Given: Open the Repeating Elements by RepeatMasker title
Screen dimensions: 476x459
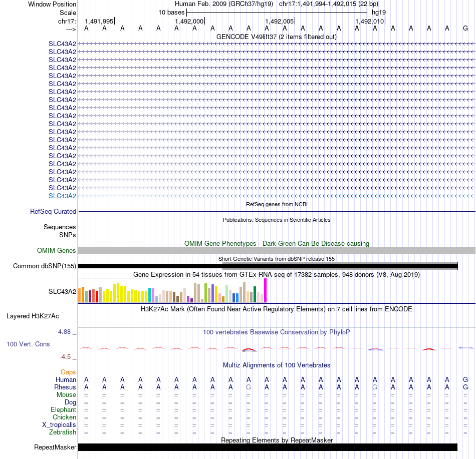Looking at the screenshot, I should pyautogui.click(x=277, y=440).
